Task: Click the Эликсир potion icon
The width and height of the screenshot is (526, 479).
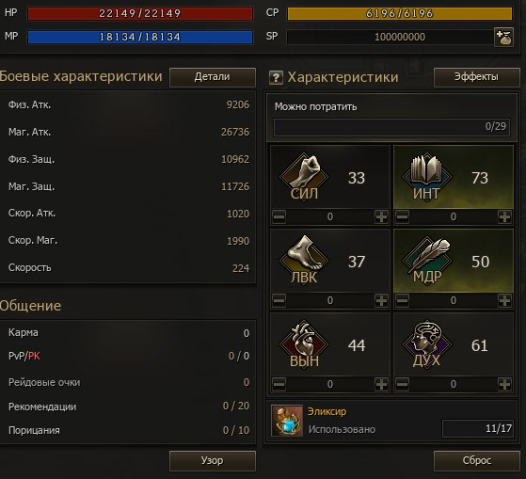Action: (287, 421)
